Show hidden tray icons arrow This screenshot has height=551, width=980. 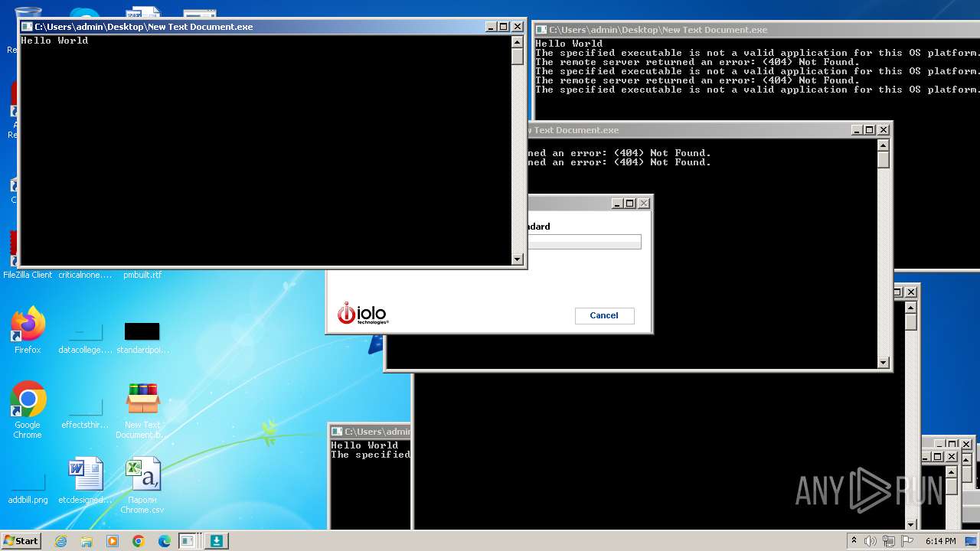[854, 540]
